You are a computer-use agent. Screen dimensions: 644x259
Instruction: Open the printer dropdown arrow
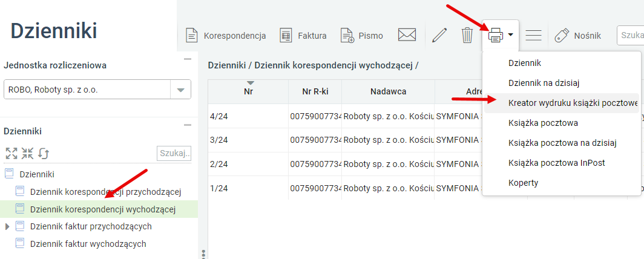click(510, 35)
